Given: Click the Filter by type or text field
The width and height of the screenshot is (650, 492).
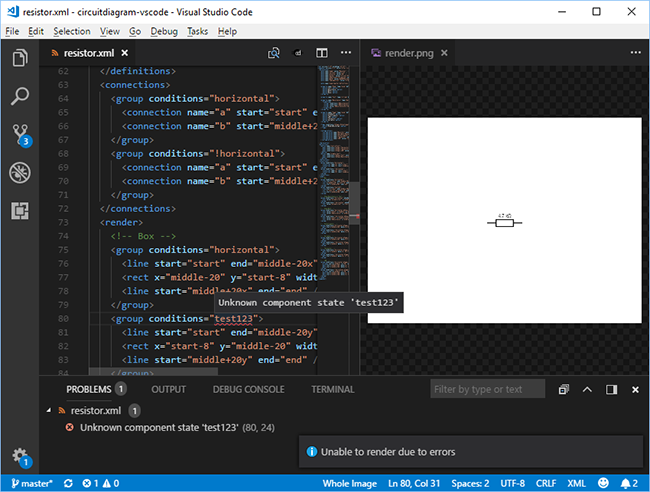Looking at the screenshot, I should (x=488, y=389).
